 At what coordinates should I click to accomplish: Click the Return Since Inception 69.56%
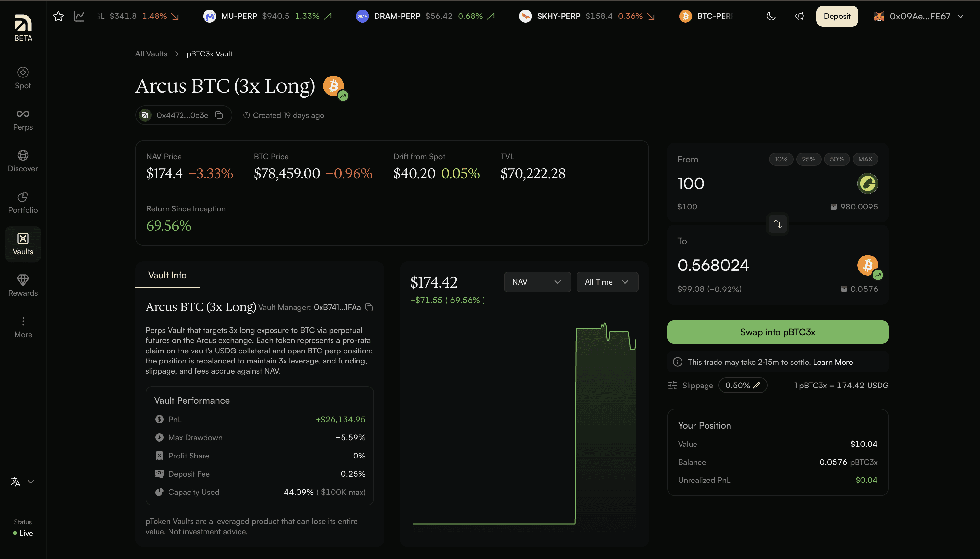pos(169,225)
